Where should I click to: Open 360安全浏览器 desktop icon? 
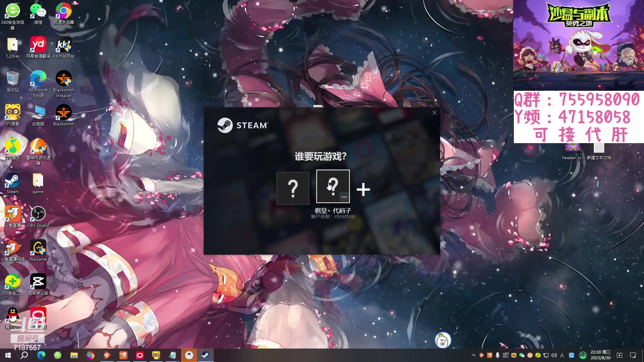(13, 16)
